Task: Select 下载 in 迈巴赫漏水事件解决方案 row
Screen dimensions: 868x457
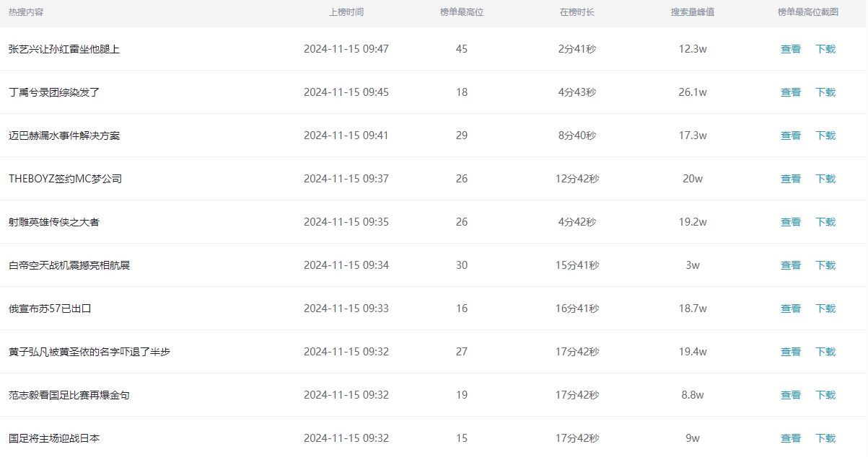Action: [x=825, y=136]
